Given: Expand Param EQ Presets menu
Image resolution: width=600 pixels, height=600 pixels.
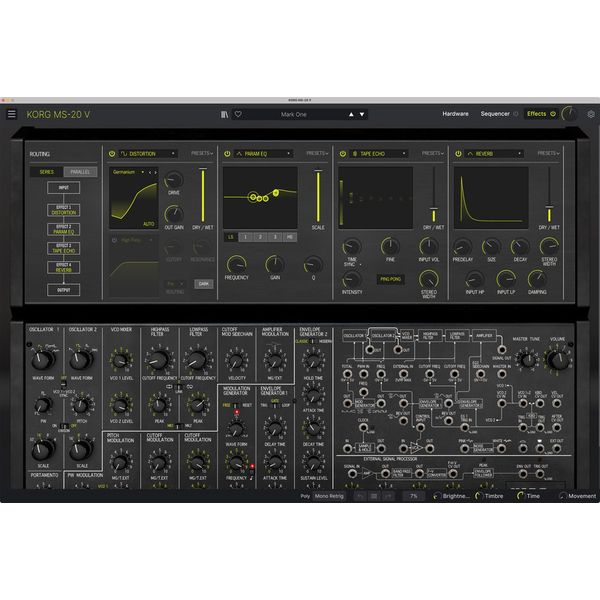Looking at the screenshot, I should pos(317,153).
